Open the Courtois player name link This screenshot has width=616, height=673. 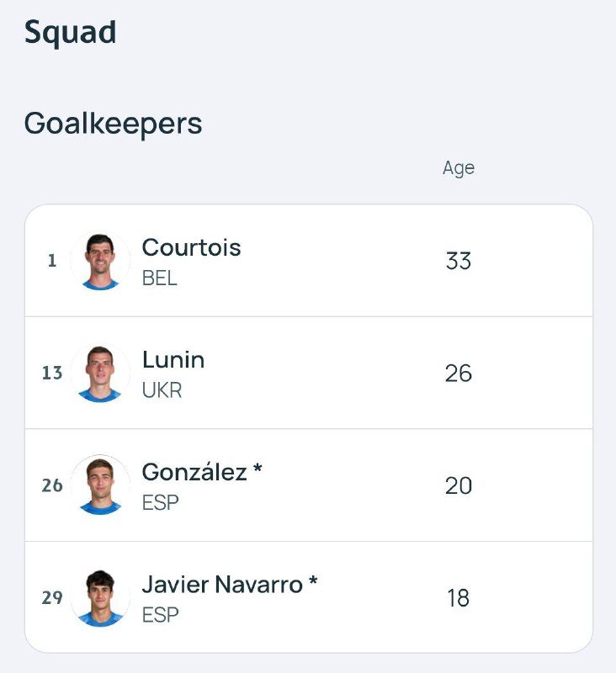coord(191,247)
